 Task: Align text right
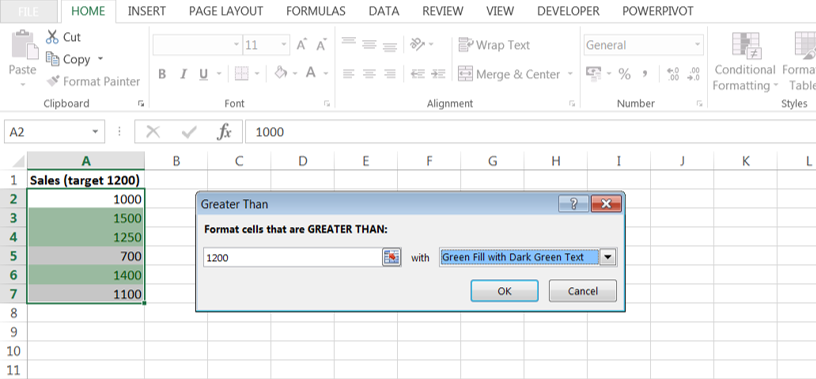pos(390,74)
